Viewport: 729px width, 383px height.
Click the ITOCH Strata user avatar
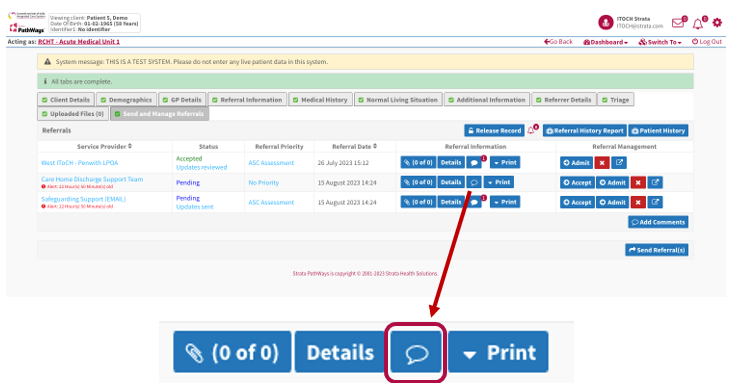tap(605, 22)
